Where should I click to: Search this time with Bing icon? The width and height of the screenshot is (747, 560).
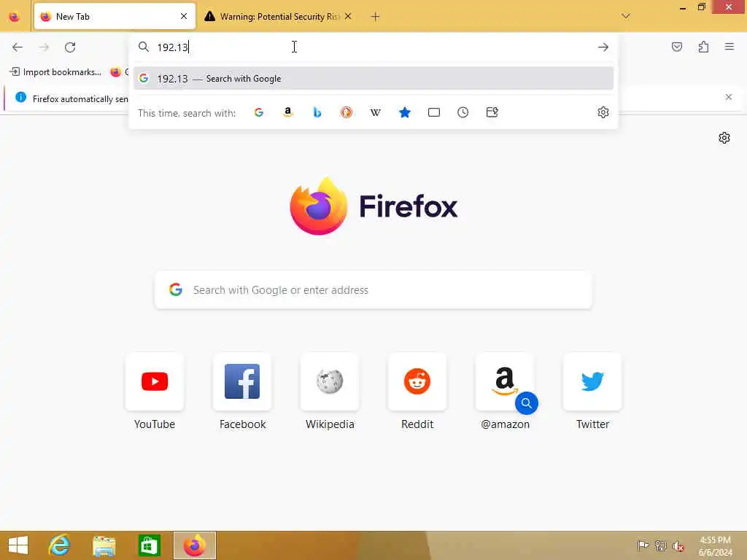click(317, 112)
